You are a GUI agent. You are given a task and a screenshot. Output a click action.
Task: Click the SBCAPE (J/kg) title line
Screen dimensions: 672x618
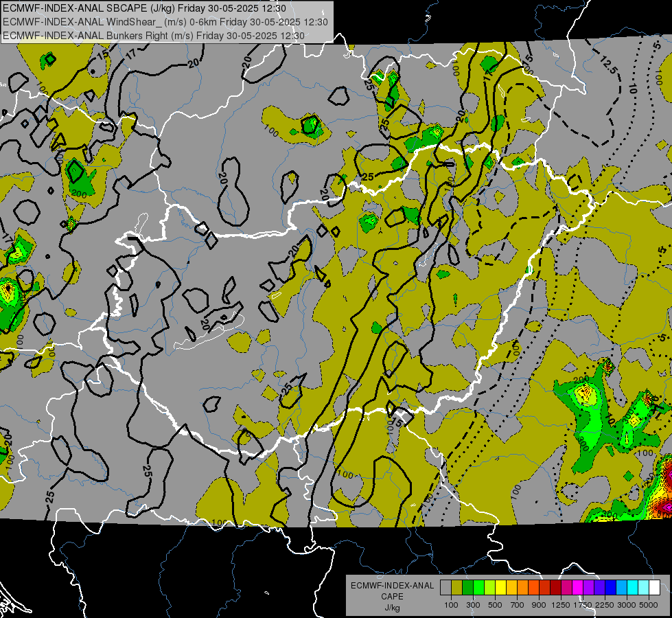tap(144, 8)
